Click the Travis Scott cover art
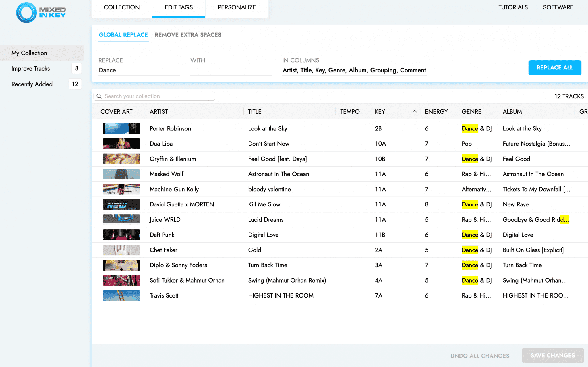 (x=121, y=295)
